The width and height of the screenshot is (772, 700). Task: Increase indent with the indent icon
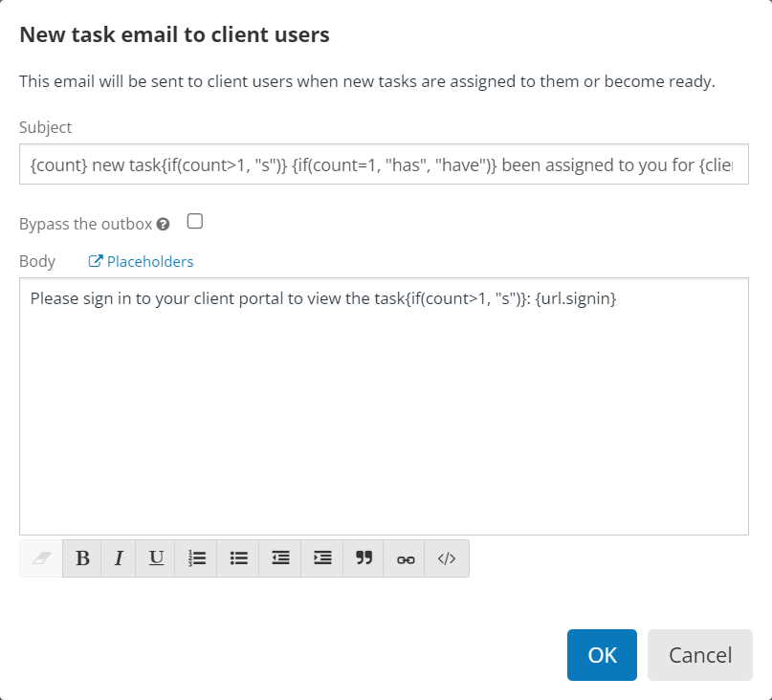coord(322,558)
